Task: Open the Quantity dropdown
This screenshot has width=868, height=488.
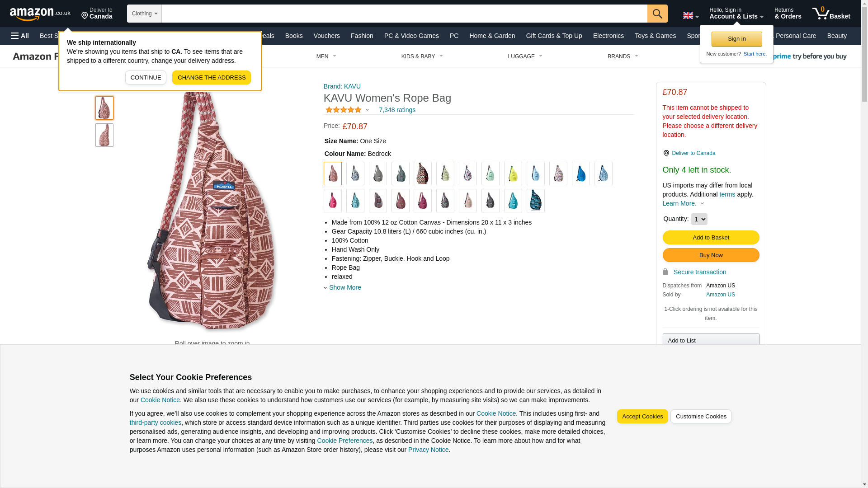Action: tap(699, 219)
